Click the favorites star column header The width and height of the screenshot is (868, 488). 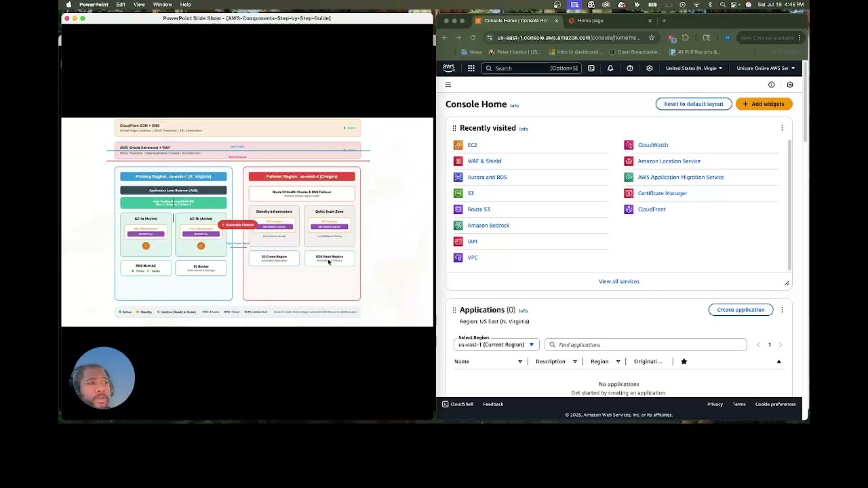684,361
